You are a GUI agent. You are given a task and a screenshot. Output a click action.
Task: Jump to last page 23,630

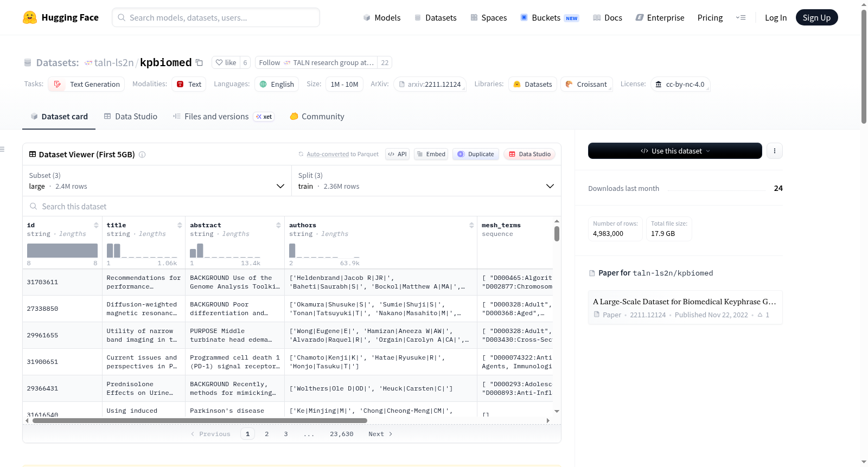pos(341,434)
